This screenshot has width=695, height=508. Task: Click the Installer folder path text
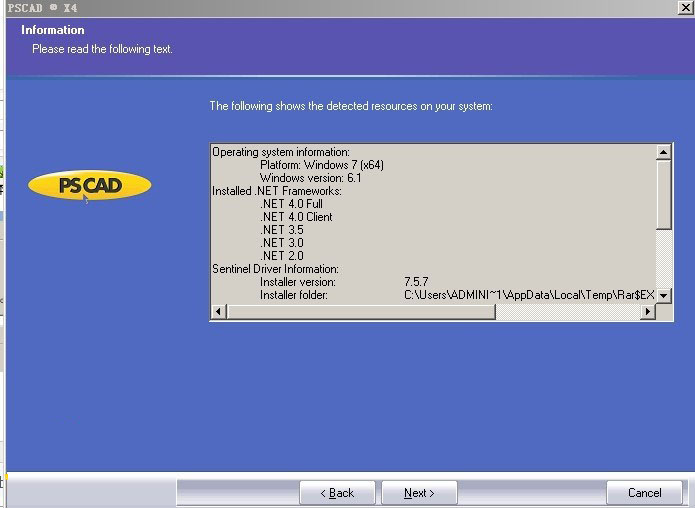pyautogui.click(x=528, y=295)
